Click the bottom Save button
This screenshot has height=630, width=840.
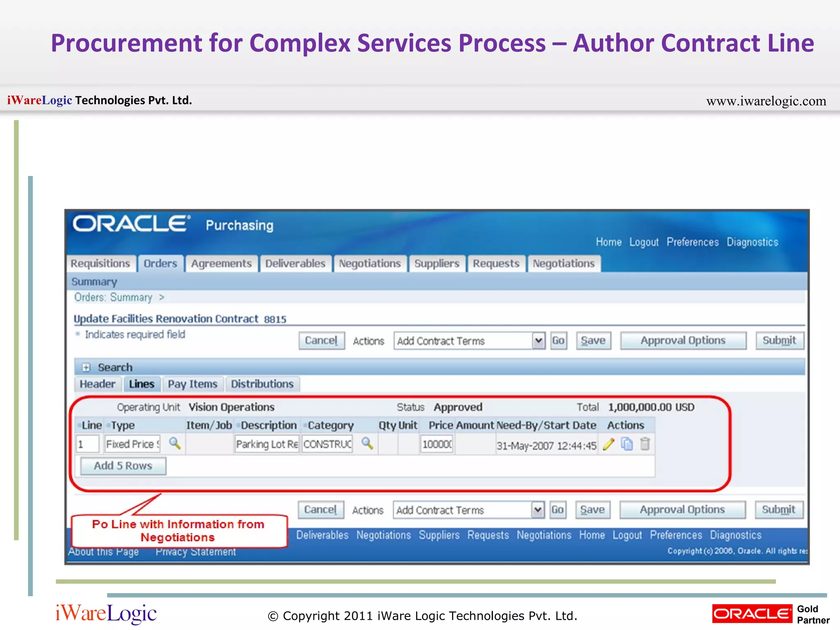pos(593,510)
